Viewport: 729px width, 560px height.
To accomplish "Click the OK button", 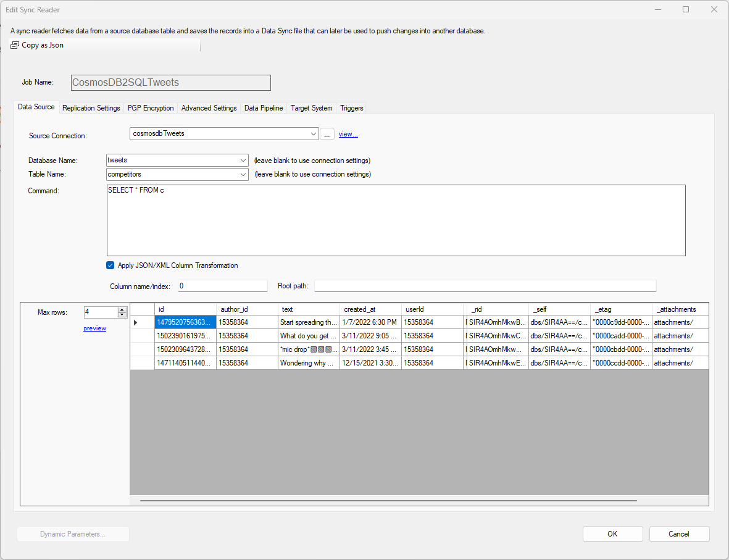I will coord(613,534).
